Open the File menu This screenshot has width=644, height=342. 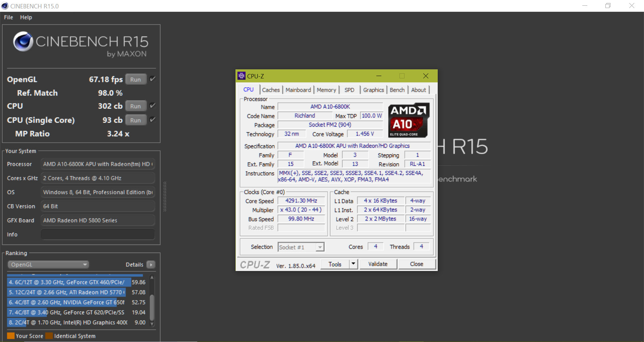click(8, 17)
